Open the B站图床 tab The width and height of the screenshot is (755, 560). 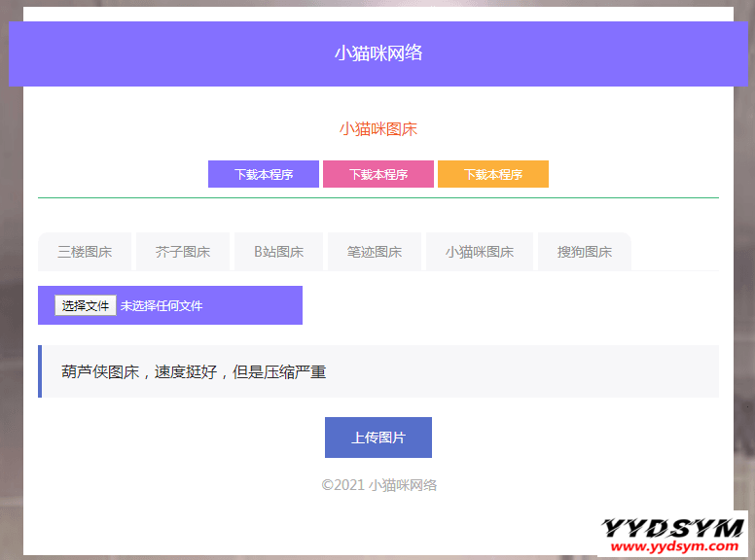tap(278, 252)
